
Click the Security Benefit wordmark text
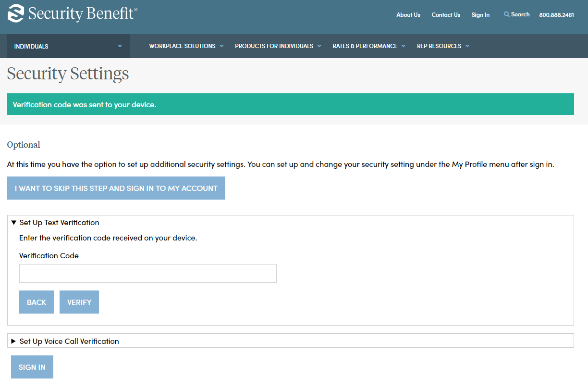[83, 13]
